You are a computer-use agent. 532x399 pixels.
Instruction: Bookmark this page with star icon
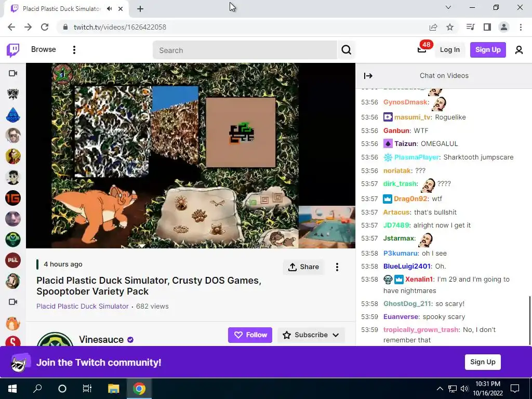(450, 27)
